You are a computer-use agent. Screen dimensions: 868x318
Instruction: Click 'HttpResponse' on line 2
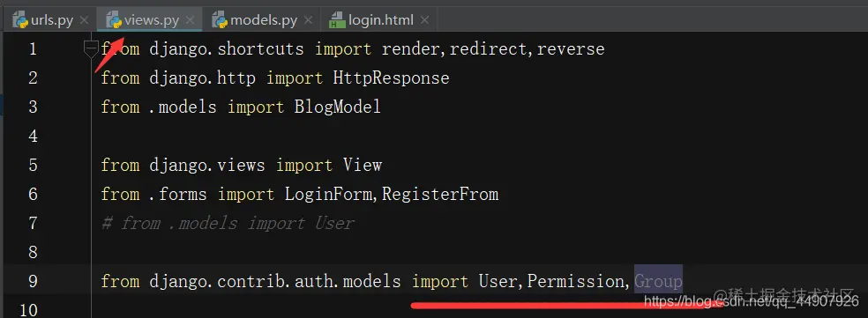[x=391, y=78]
